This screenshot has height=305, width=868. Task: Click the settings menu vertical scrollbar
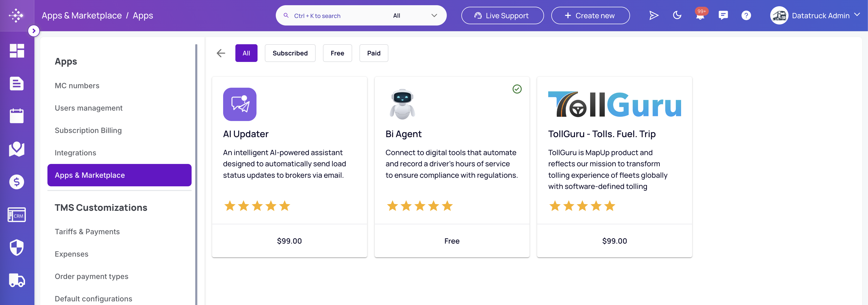[x=196, y=175]
